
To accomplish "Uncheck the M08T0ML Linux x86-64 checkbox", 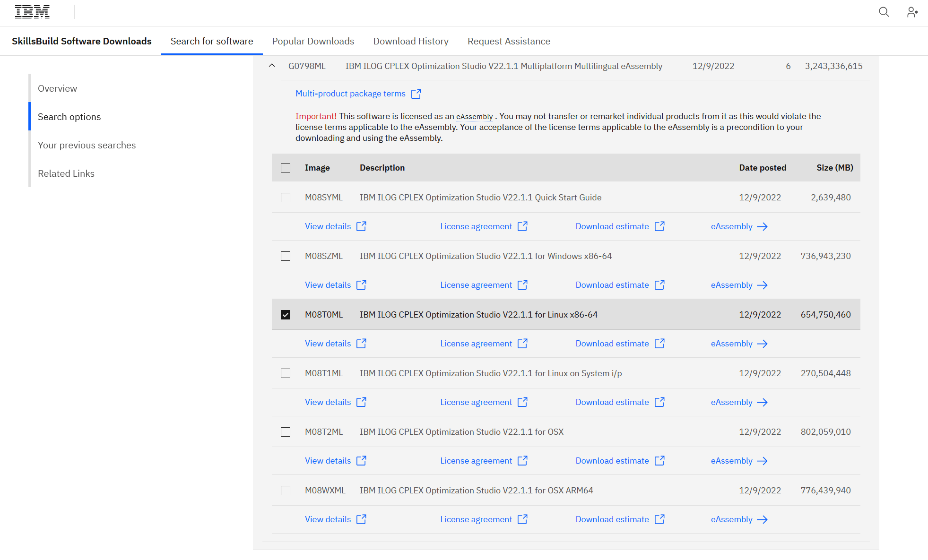I will click(286, 315).
